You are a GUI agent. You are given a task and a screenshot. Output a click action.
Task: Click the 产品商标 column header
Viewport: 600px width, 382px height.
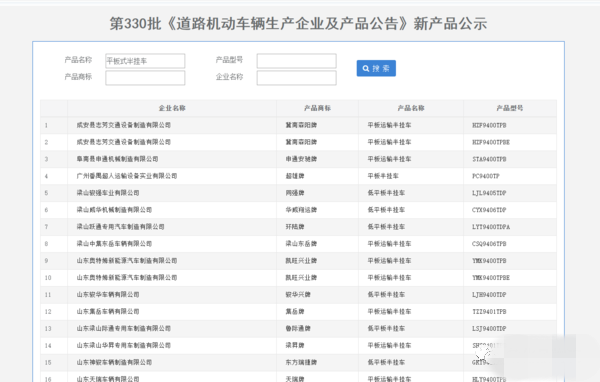(x=317, y=108)
